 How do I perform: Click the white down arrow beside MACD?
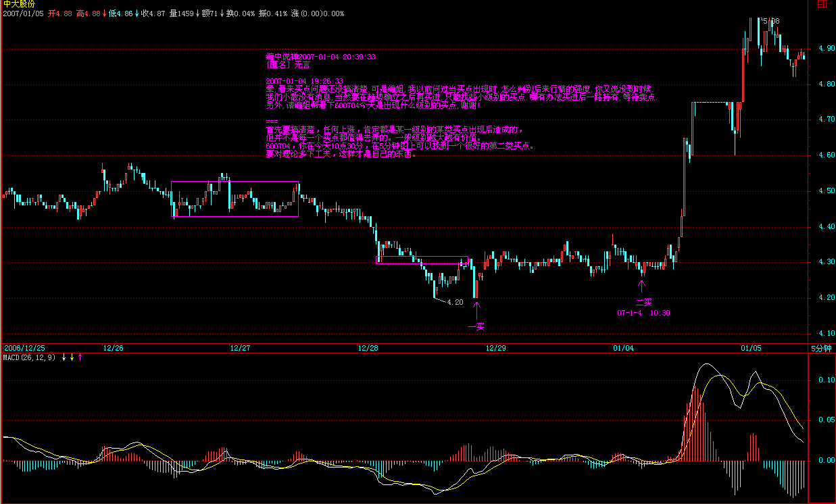(x=64, y=357)
